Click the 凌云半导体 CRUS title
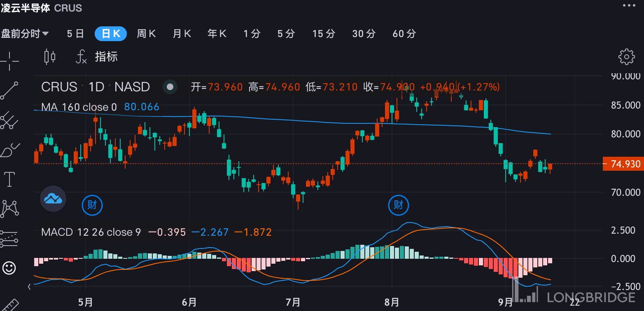Image resolution: width=644 pixels, height=311 pixels. [41, 8]
